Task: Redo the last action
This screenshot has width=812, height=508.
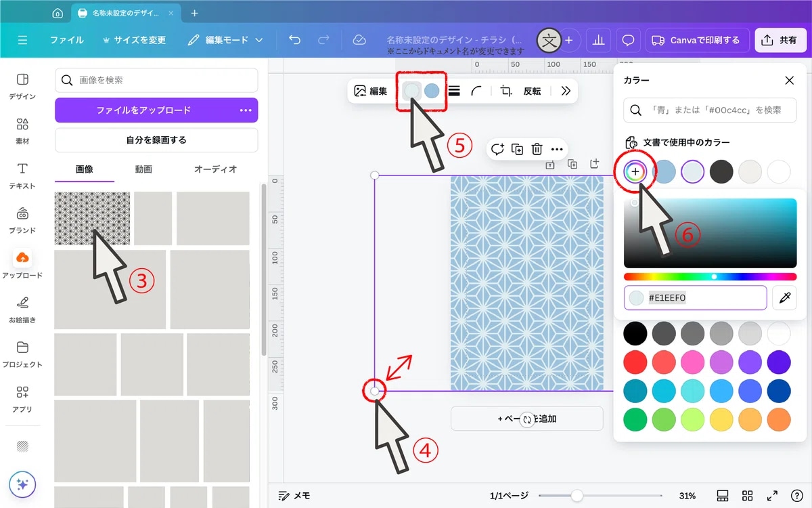Action: [324, 40]
